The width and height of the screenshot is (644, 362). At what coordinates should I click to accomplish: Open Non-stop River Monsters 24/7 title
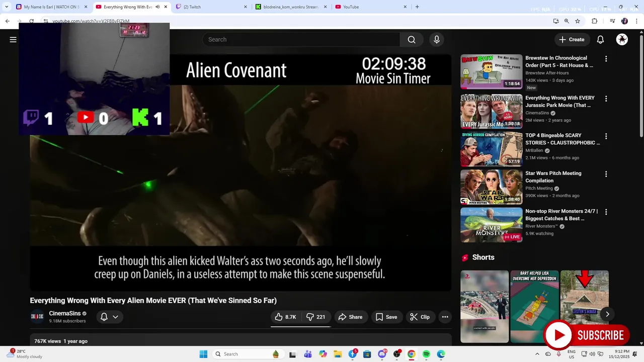click(561, 215)
